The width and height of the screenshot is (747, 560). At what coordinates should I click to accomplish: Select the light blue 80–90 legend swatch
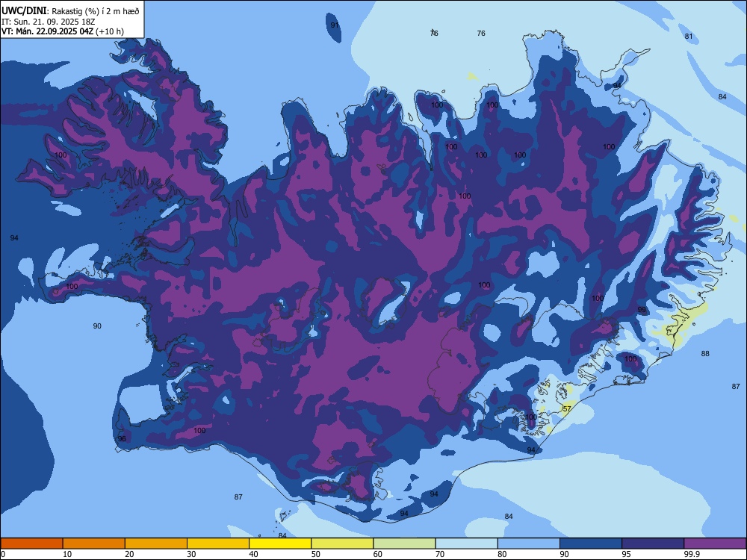click(x=529, y=544)
